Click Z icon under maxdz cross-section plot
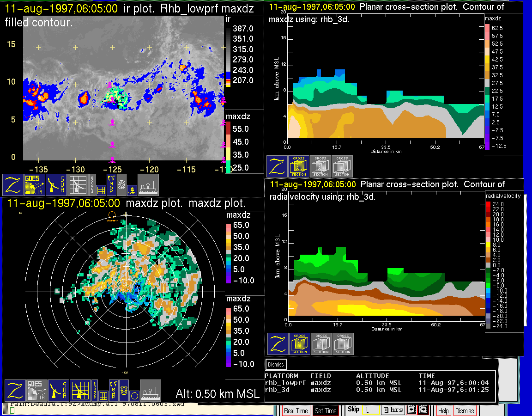Viewport: 532px width, 416px height. (x=277, y=166)
